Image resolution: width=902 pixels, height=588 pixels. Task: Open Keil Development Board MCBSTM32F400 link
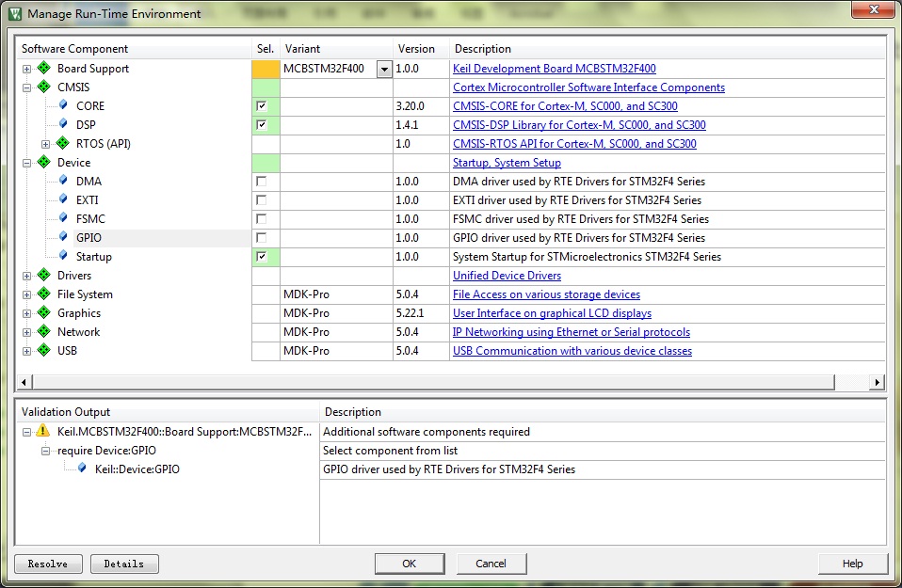tap(555, 69)
